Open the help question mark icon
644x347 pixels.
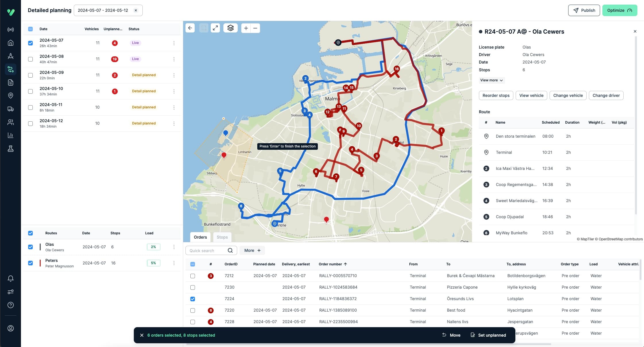coord(10,305)
